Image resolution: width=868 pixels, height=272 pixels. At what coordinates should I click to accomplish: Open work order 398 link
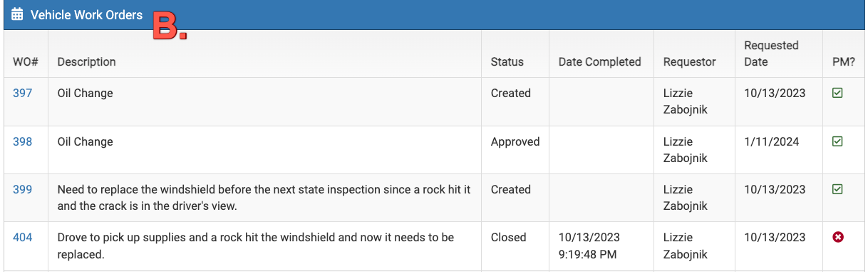(x=23, y=141)
